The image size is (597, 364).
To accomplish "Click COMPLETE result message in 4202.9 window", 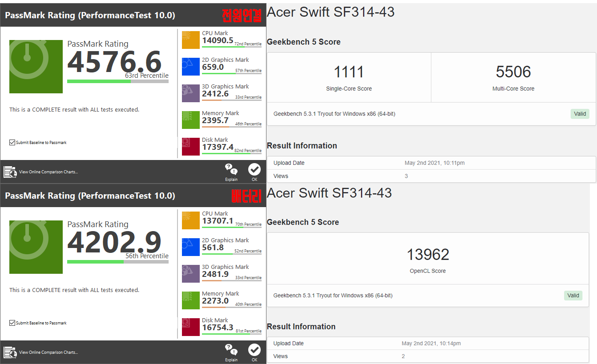I will pyautogui.click(x=74, y=290).
